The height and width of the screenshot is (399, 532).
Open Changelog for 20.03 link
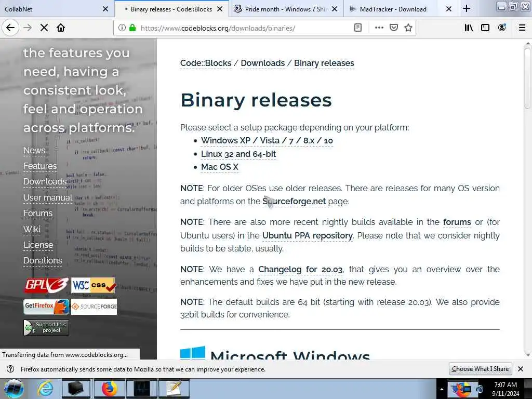[300, 270]
